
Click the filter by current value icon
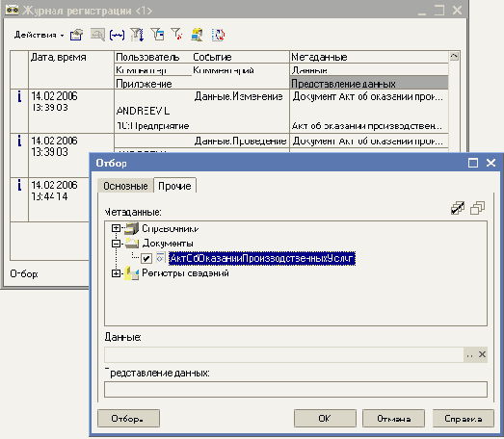point(137,35)
